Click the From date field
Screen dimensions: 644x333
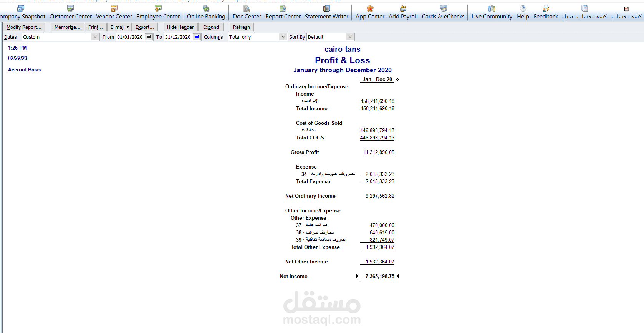130,37
